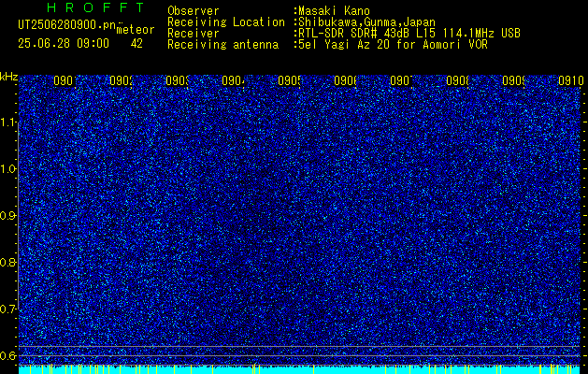Image resolution: width=588 pixels, height=374 pixels.
Task: Click the 0901 time marker
Action: (65, 80)
